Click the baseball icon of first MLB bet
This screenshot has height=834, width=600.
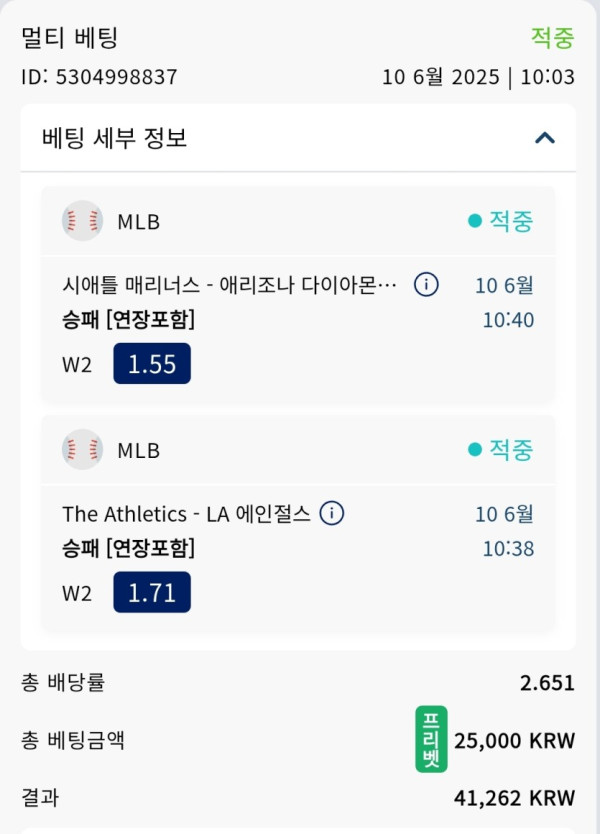82,221
